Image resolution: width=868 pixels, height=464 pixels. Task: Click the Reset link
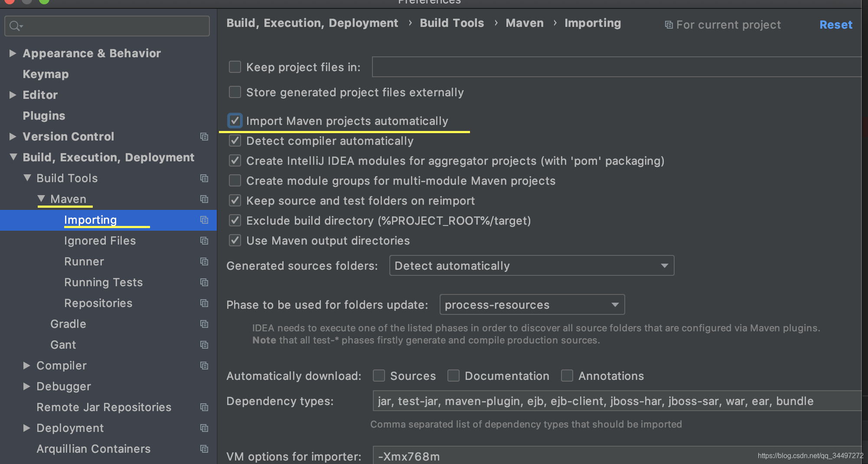pos(835,25)
